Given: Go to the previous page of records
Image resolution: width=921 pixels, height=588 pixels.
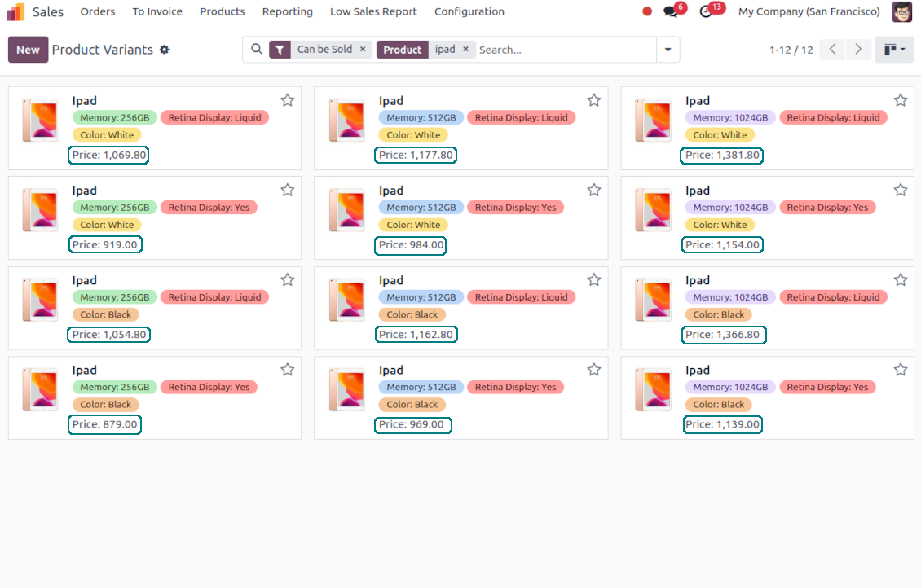Looking at the screenshot, I should [x=832, y=50].
